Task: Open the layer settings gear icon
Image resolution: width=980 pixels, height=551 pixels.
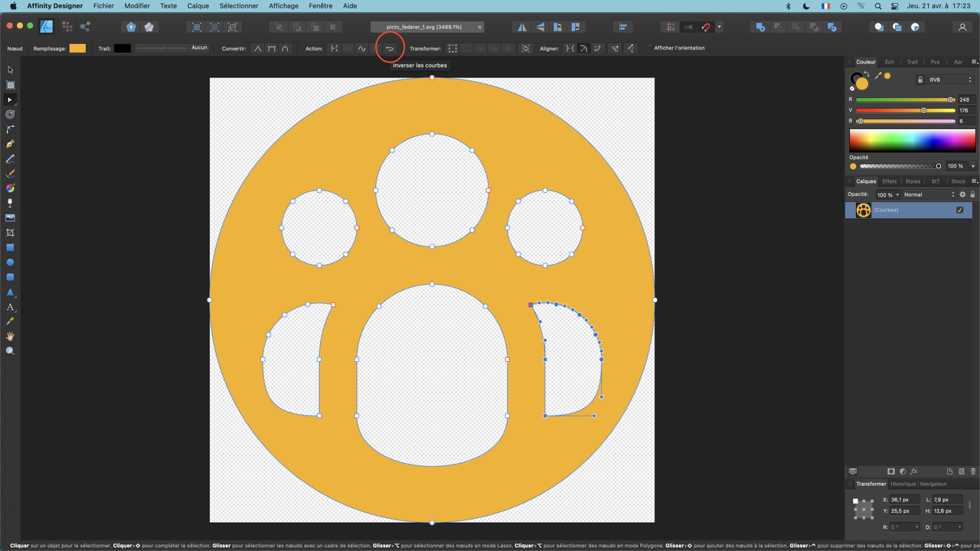Action: pyautogui.click(x=962, y=195)
